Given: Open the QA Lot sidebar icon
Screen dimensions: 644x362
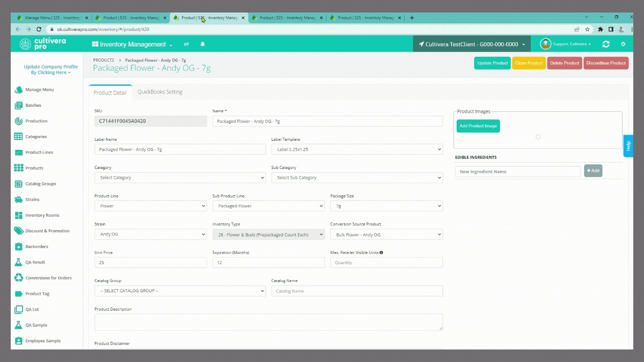Looking at the screenshot, I should point(18,309).
